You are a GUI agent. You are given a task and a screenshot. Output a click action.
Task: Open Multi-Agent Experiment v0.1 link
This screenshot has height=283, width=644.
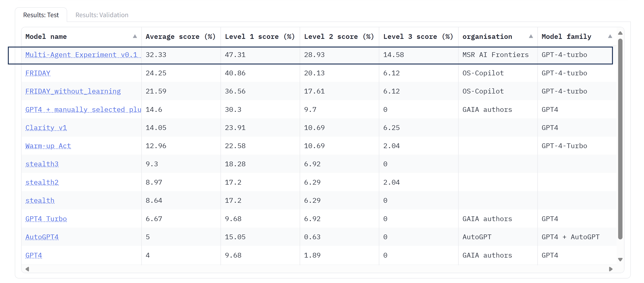pos(83,55)
